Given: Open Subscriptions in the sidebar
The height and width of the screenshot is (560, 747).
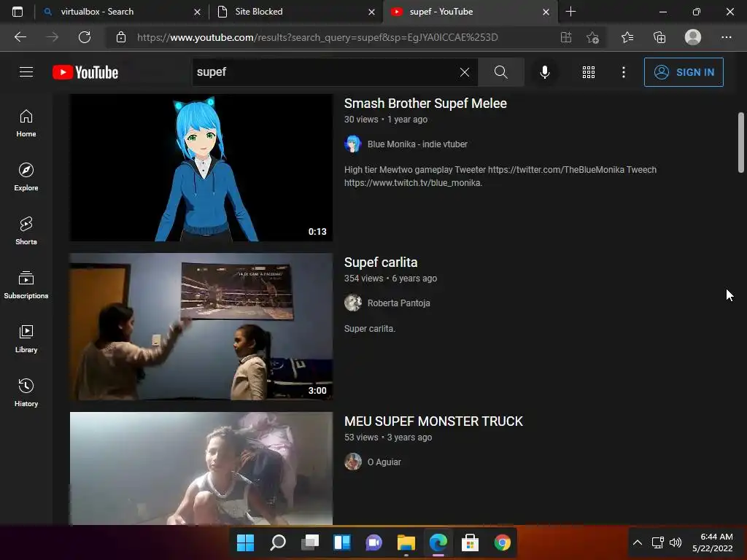Looking at the screenshot, I should point(26,285).
